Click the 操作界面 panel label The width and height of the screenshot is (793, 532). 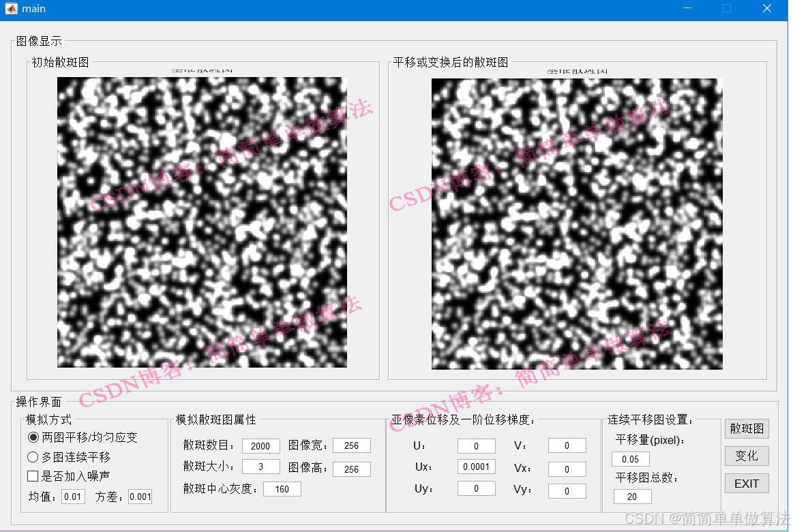39,402
